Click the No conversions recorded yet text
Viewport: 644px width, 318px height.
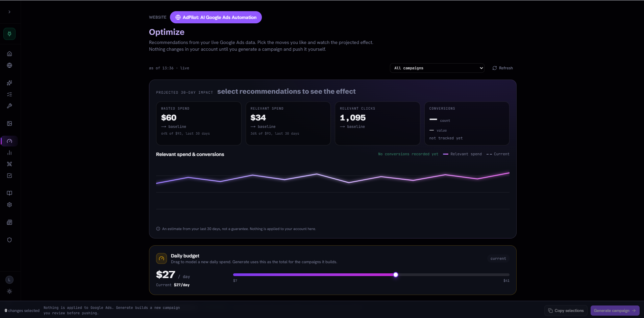[408, 154]
